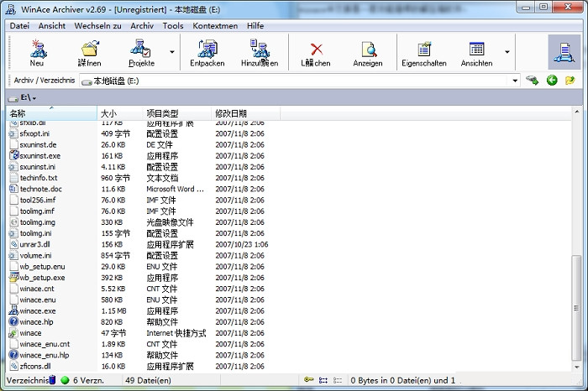Viewport: 588px width, 391px height.
Task: Open the Wechseln zu menu
Action: point(97,26)
